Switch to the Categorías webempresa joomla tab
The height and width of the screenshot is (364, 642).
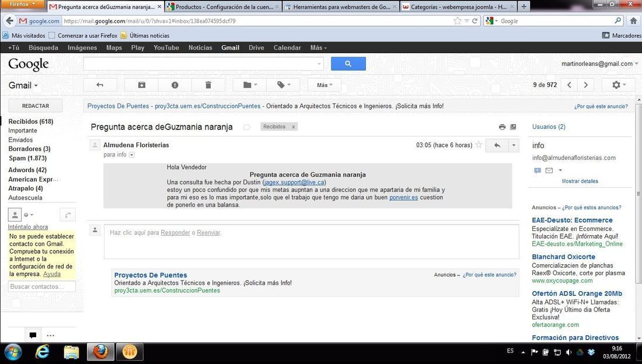(x=458, y=6)
